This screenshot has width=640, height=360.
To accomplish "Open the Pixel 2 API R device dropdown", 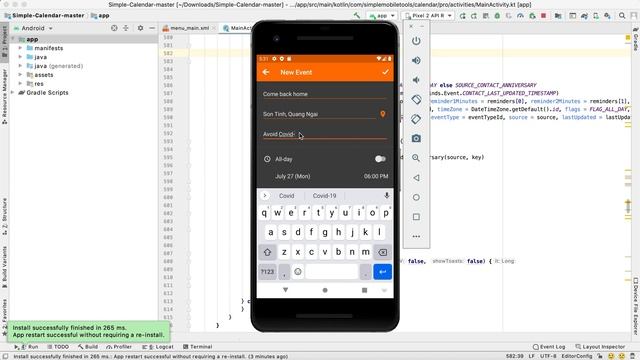I will [428, 16].
